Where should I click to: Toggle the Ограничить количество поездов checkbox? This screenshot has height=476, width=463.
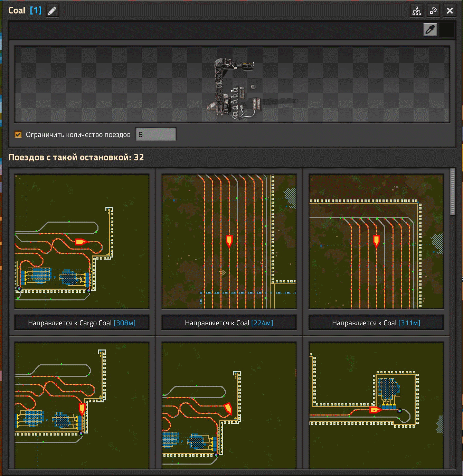(x=18, y=134)
